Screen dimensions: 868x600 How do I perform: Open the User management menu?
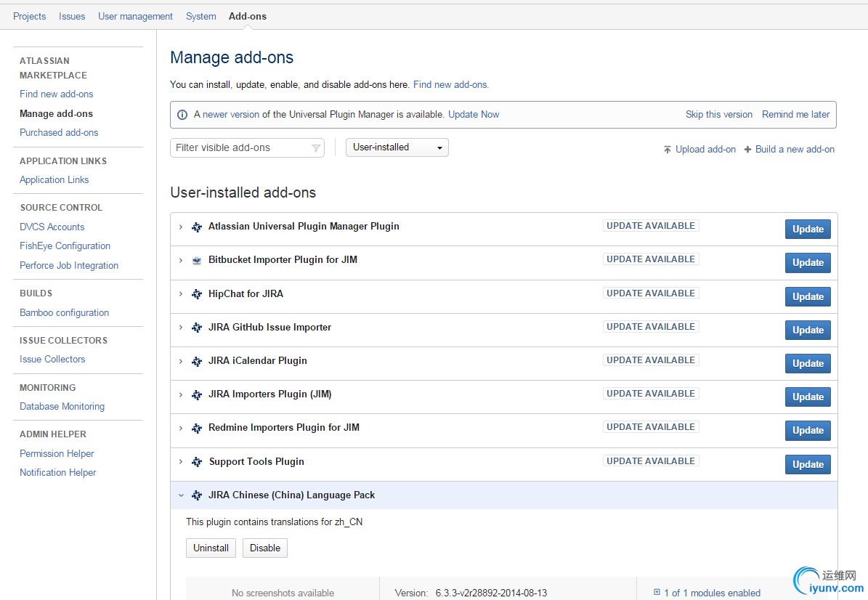pyautogui.click(x=135, y=16)
